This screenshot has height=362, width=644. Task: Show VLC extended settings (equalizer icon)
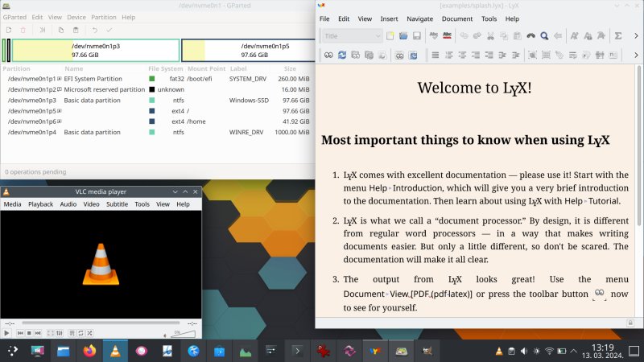click(x=60, y=333)
